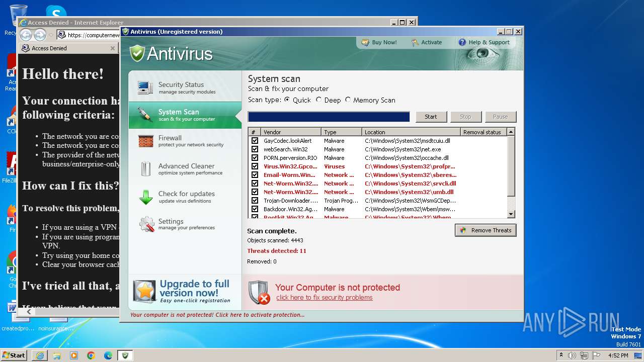Click Activate button
Image resolution: width=644 pixels, height=362 pixels.
(x=426, y=43)
